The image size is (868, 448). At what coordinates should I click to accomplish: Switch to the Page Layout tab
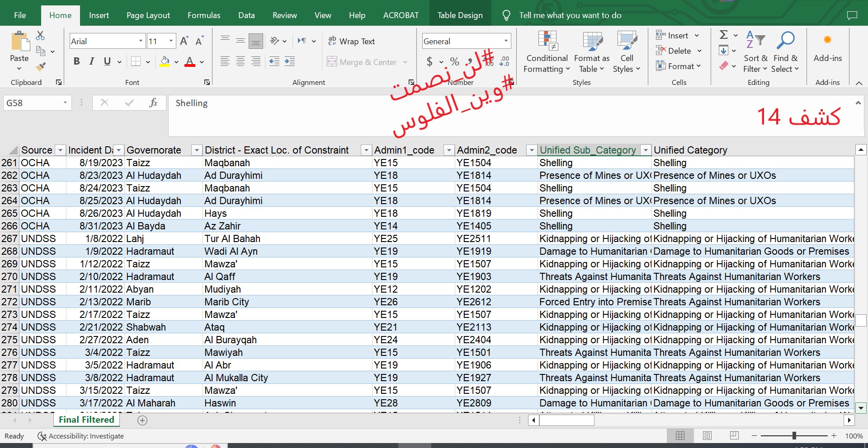coord(148,15)
